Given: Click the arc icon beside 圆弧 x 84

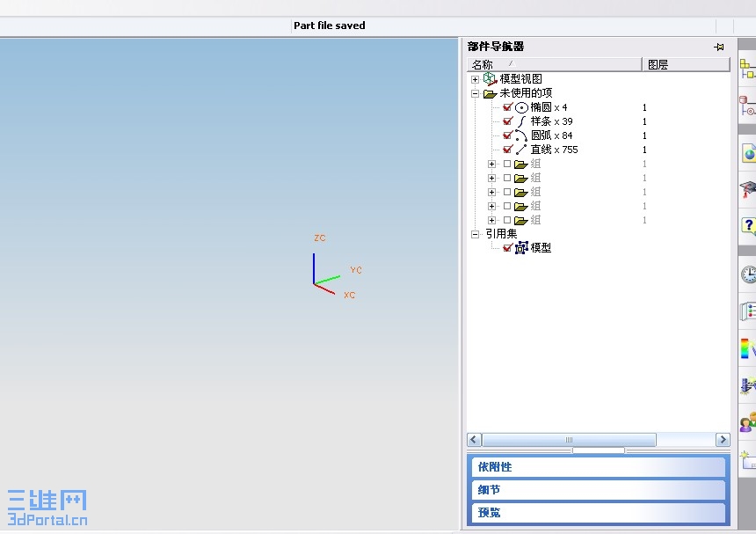Looking at the screenshot, I should tap(521, 135).
